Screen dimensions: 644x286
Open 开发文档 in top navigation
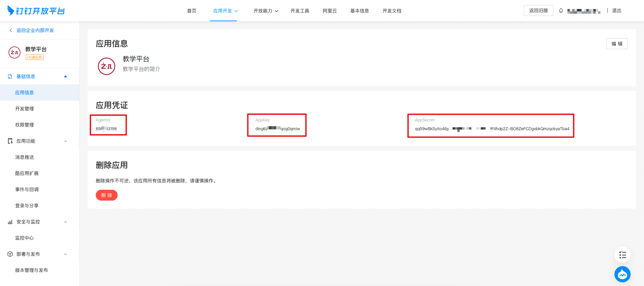[x=392, y=11]
